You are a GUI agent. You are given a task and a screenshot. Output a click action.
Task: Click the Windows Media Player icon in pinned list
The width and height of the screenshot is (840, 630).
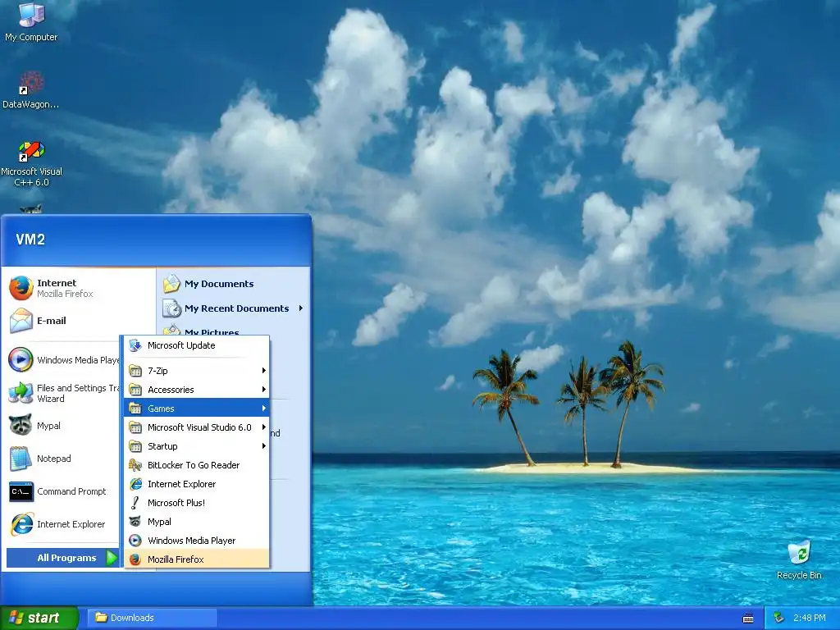(21, 360)
